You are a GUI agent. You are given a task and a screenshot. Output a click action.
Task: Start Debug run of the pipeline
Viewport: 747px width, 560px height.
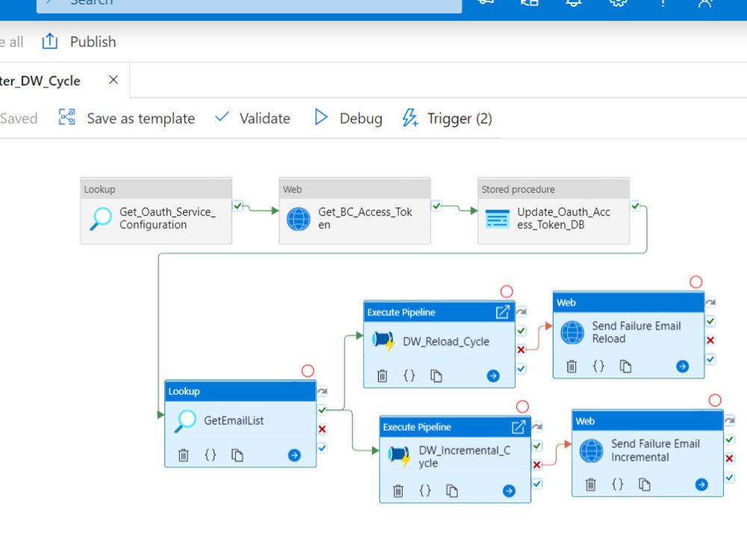tap(348, 118)
